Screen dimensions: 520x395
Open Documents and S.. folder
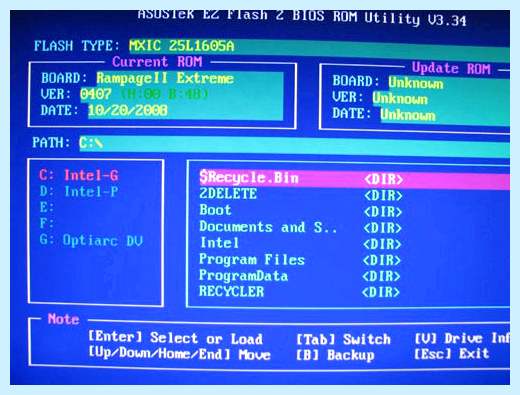click(x=301, y=227)
